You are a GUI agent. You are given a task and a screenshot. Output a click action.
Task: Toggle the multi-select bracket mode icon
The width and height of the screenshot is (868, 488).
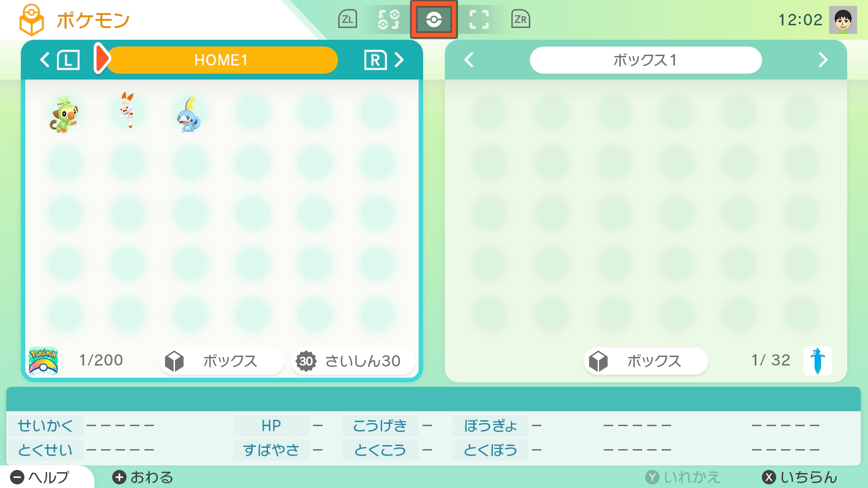[x=479, y=19]
